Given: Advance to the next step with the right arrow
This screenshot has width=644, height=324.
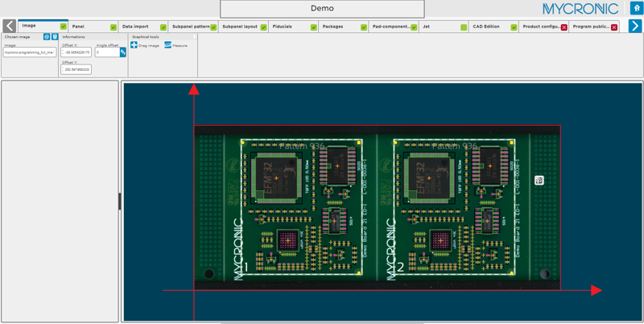Looking at the screenshot, I should tap(635, 27).
